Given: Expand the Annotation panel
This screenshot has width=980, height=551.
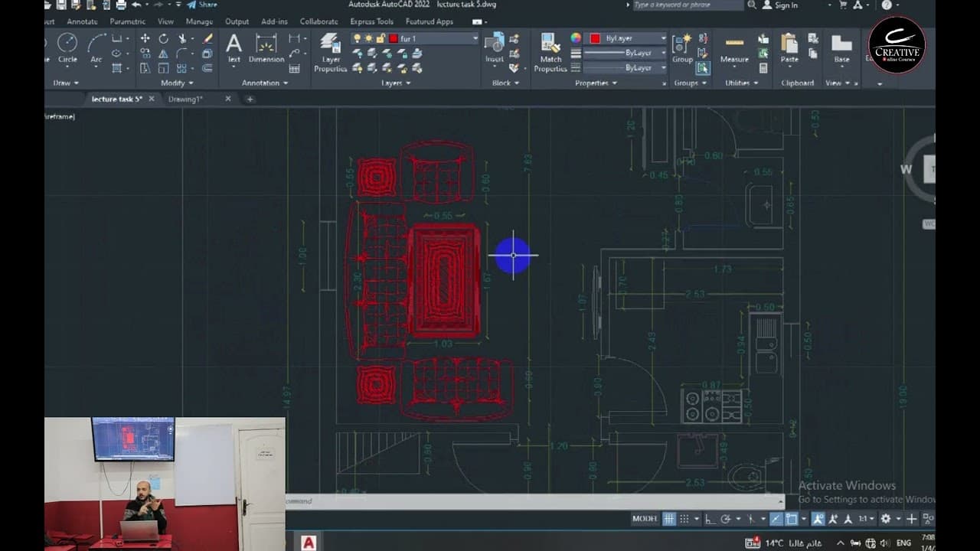Looking at the screenshot, I should (x=265, y=83).
